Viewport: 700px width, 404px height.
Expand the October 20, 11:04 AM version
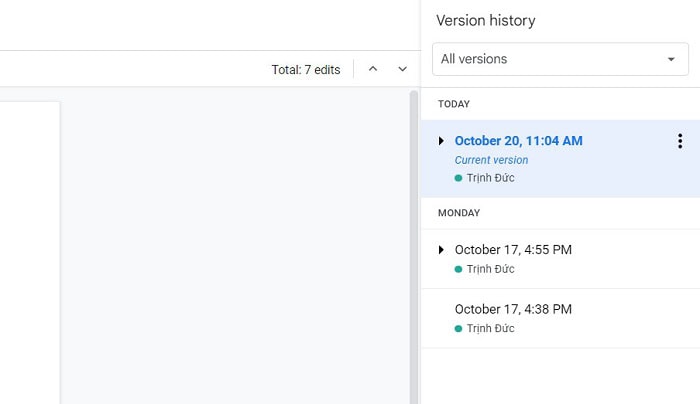[x=441, y=141]
